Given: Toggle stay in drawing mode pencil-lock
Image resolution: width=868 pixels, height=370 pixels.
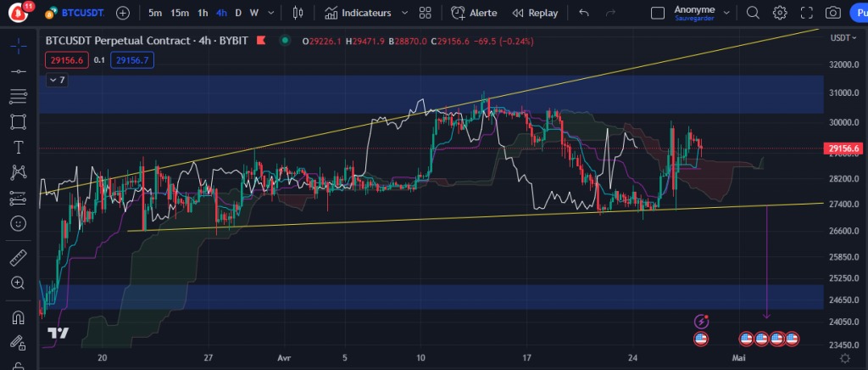Looking at the screenshot, I should pos(19,343).
